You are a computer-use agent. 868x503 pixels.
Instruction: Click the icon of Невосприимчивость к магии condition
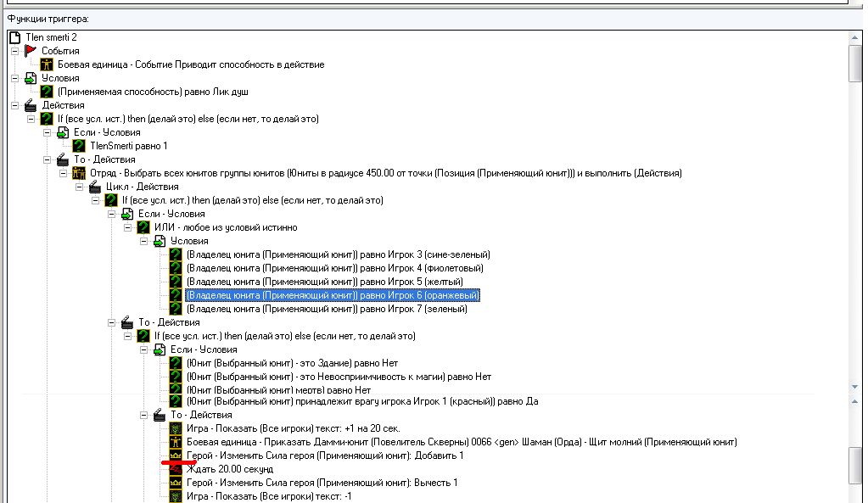pos(176,377)
